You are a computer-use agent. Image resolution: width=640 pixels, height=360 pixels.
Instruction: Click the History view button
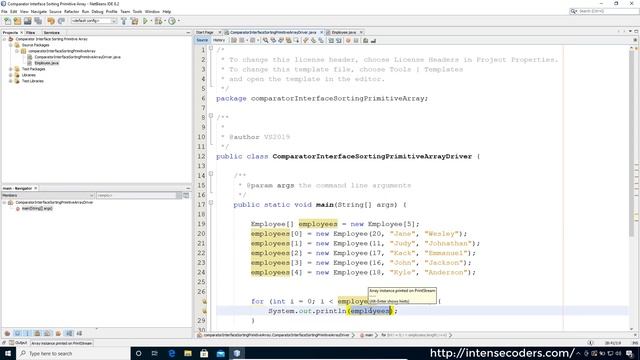(219, 40)
